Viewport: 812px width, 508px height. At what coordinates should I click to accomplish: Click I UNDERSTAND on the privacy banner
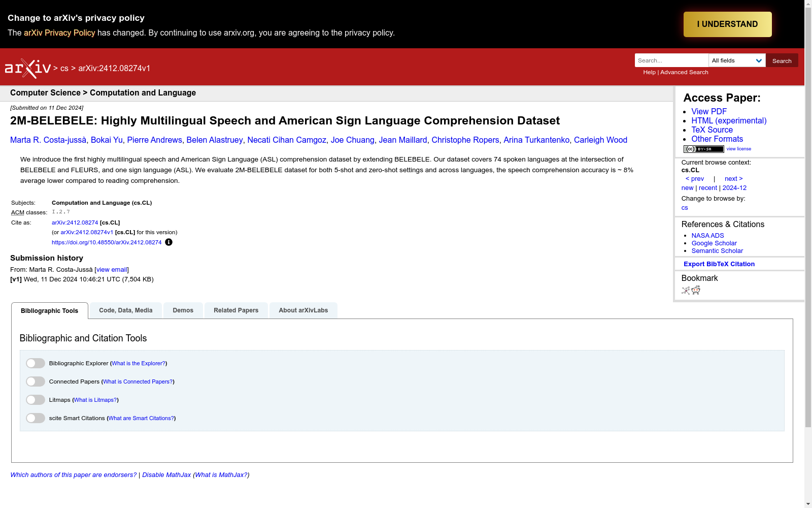(727, 24)
